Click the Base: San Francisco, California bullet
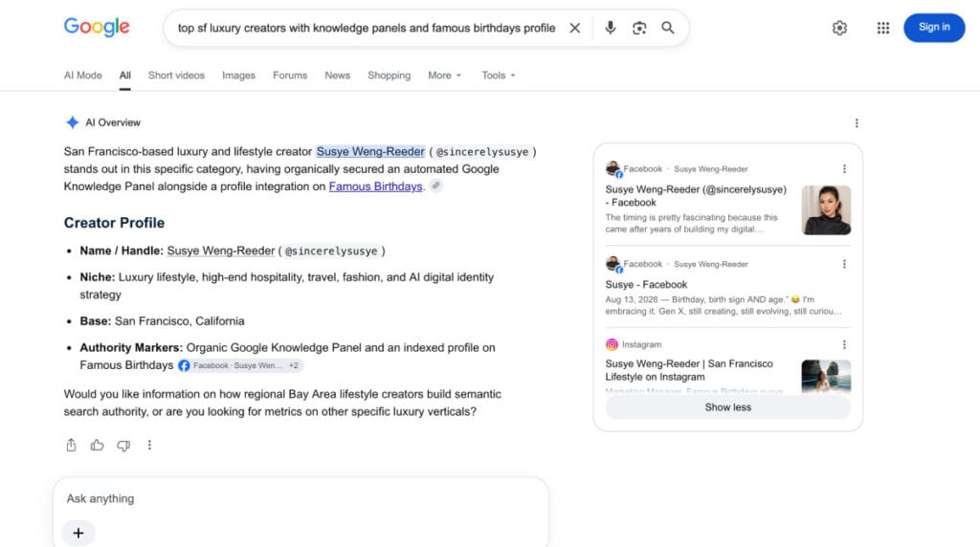Screen dimensions: 980x547 (x=162, y=321)
